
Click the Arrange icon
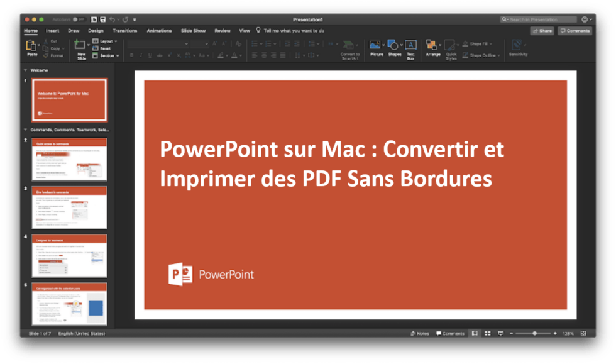tap(431, 45)
